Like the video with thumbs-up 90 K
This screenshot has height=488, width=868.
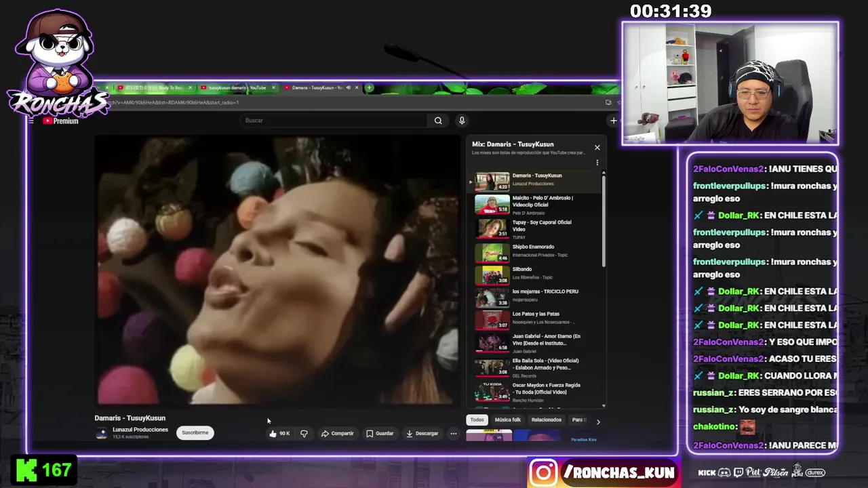279,433
